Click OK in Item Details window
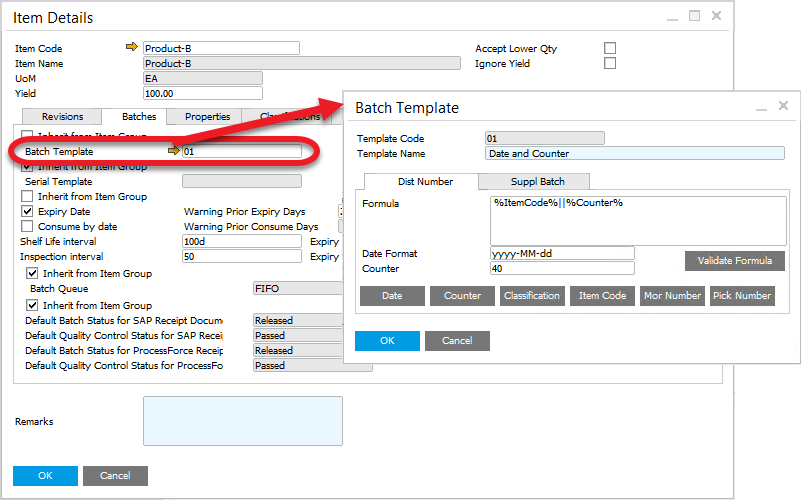Viewport: 801px width, 500px height. click(45, 475)
